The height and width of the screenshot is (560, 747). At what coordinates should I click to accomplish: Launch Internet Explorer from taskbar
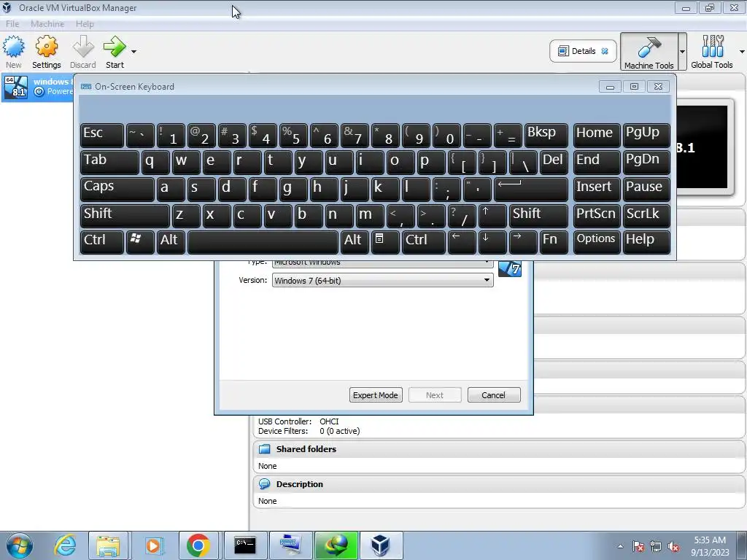click(x=64, y=545)
